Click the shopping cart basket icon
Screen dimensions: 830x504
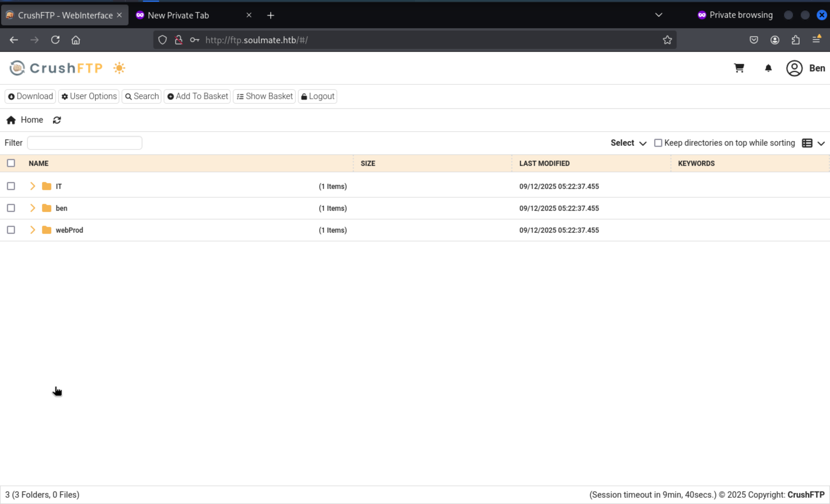tap(739, 68)
